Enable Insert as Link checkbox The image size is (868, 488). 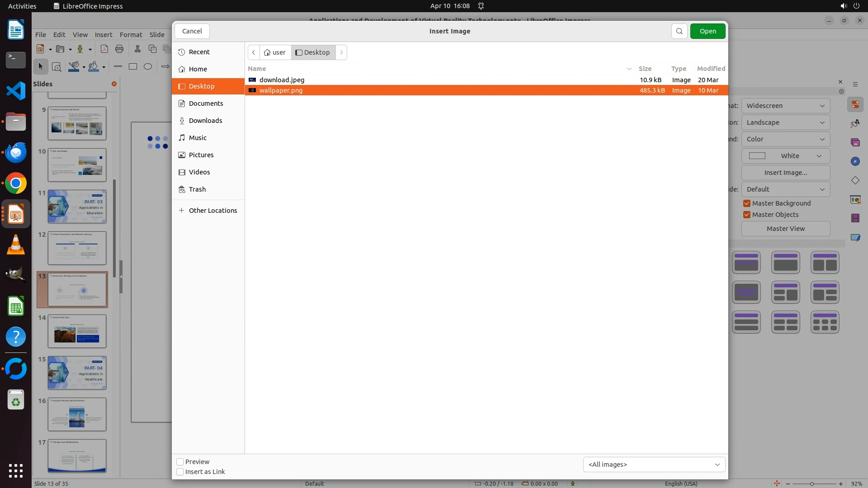click(x=180, y=472)
